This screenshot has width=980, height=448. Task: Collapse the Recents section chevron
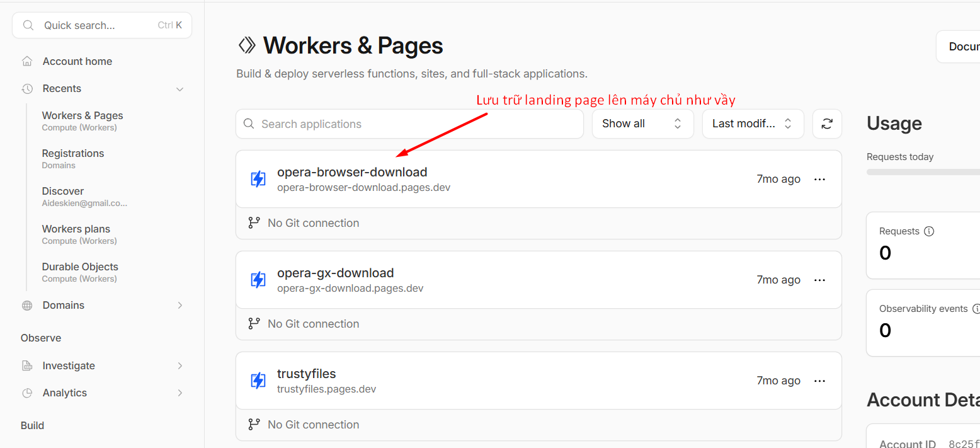point(180,89)
